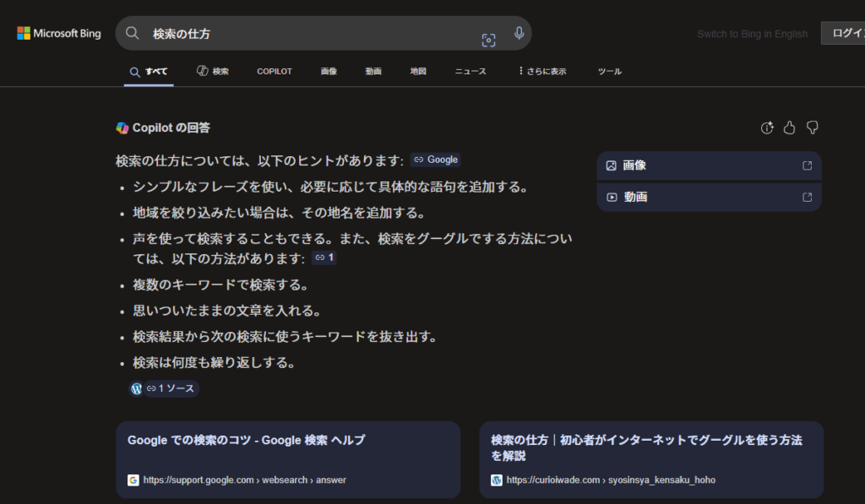
Task: Click bullet text 思いついたままの文章を入れる
Action: (x=227, y=311)
